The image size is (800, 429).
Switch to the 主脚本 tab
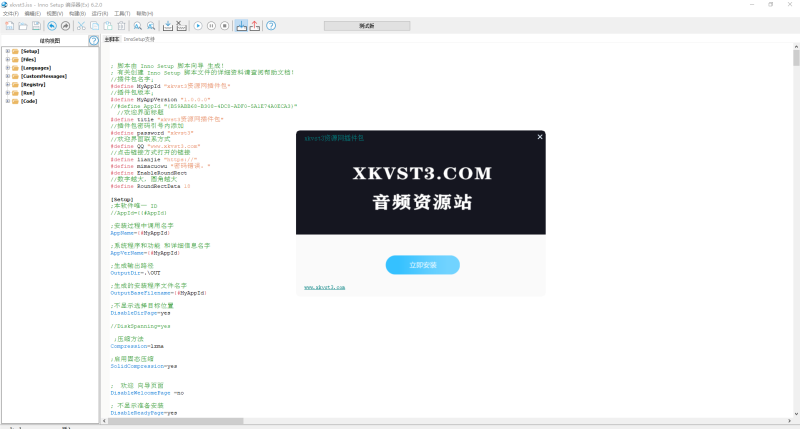point(112,39)
